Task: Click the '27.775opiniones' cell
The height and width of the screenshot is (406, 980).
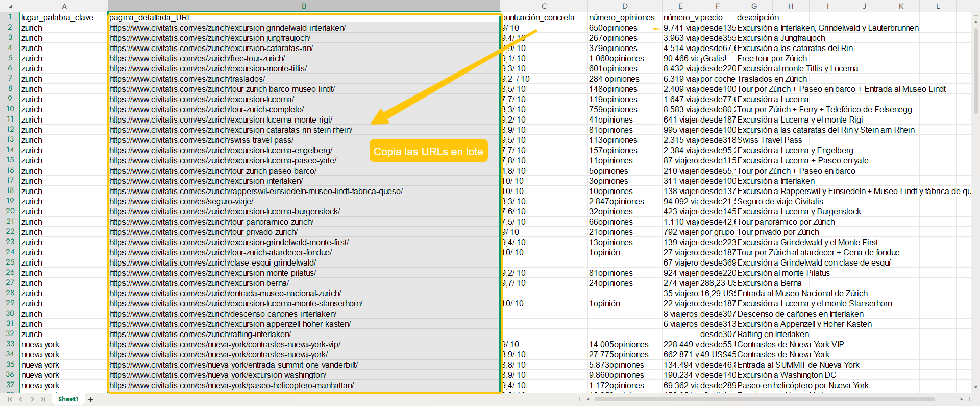Action: click(625, 354)
